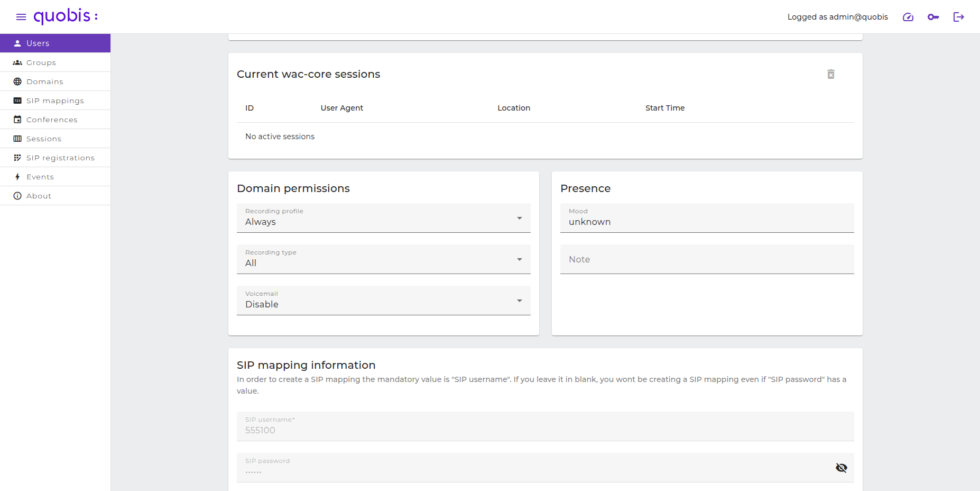
Task: Click the logout icon
Action: pyautogui.click(x=959, y=17)
